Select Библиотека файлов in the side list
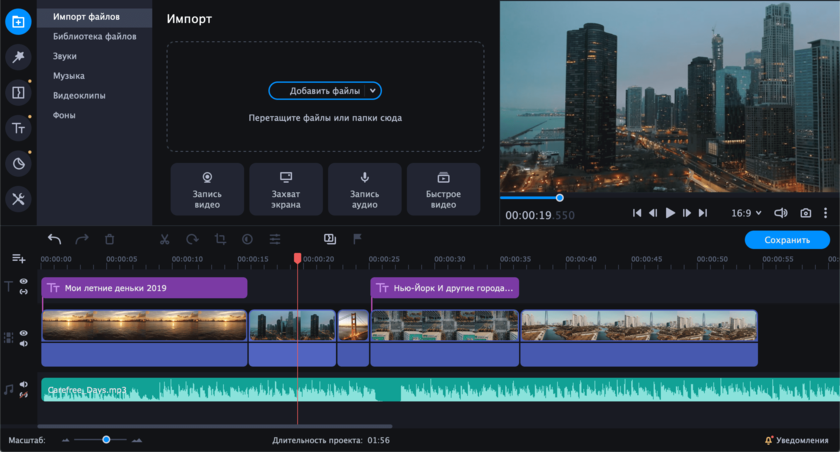The height and width of the screenshot is (452, 840). (95, 36)
